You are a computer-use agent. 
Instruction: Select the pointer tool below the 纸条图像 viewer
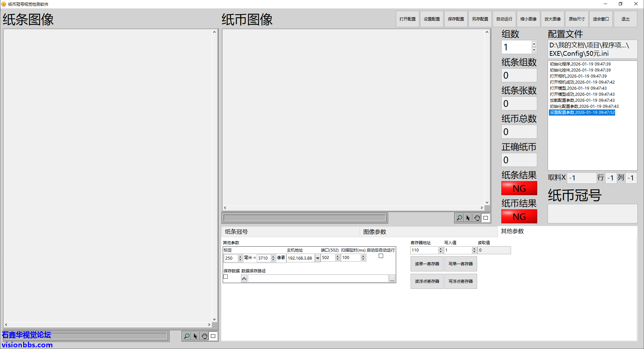(x=195, y=336)
